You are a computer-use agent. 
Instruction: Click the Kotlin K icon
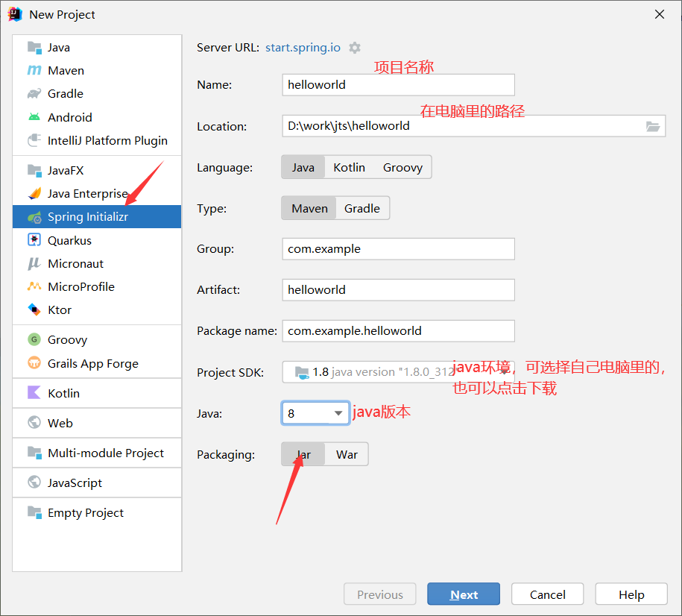[x=34, y=393]
